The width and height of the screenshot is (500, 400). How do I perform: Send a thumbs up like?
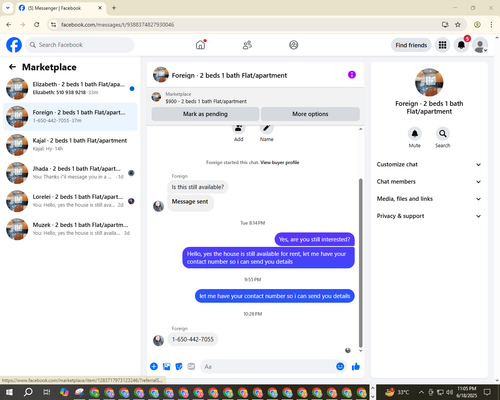tap(356, 367)
